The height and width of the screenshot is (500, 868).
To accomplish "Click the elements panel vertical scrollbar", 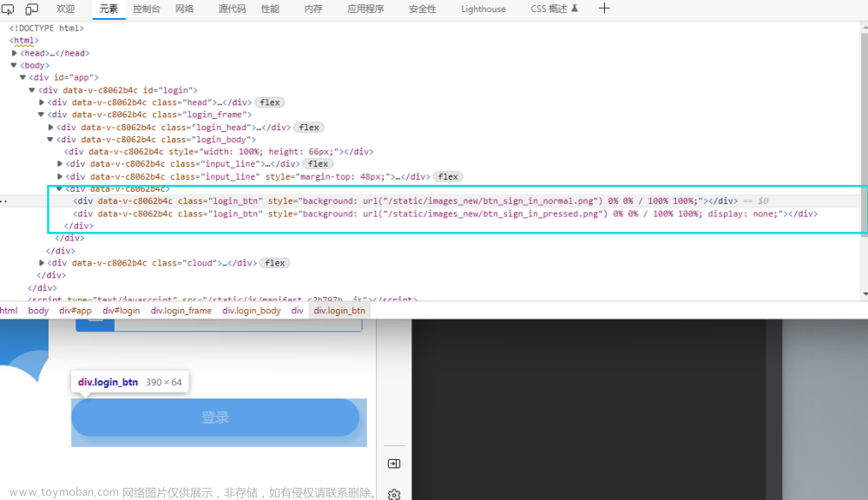I will point(865,135).
